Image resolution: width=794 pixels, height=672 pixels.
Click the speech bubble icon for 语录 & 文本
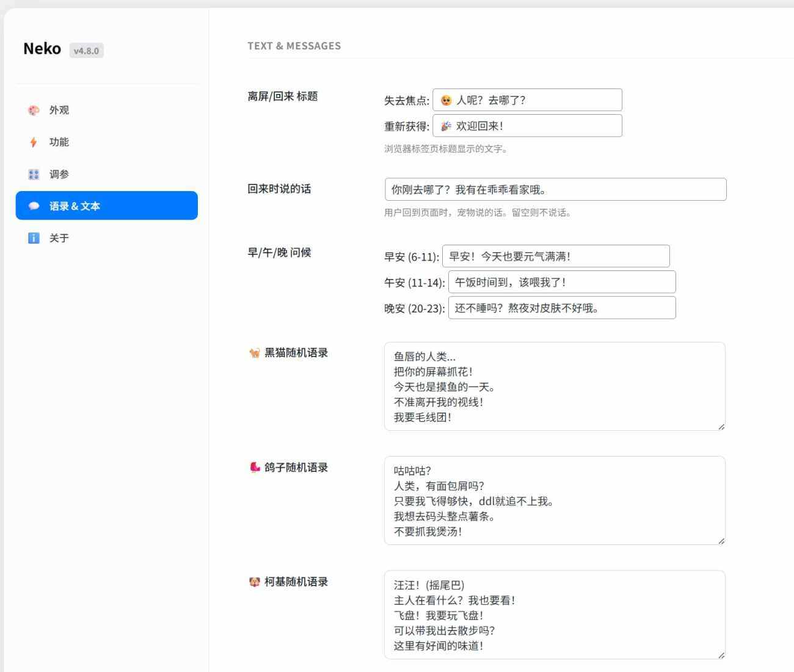pos(34,206)
